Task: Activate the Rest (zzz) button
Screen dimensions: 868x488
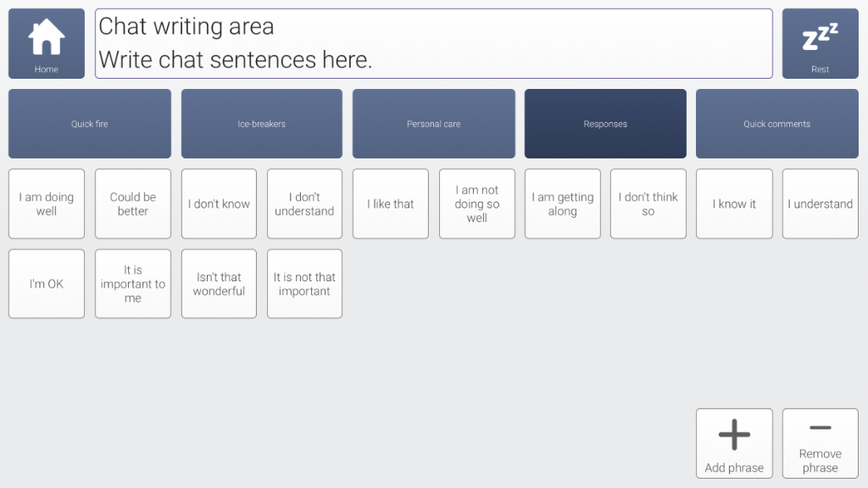Action: tap(820, 43)
